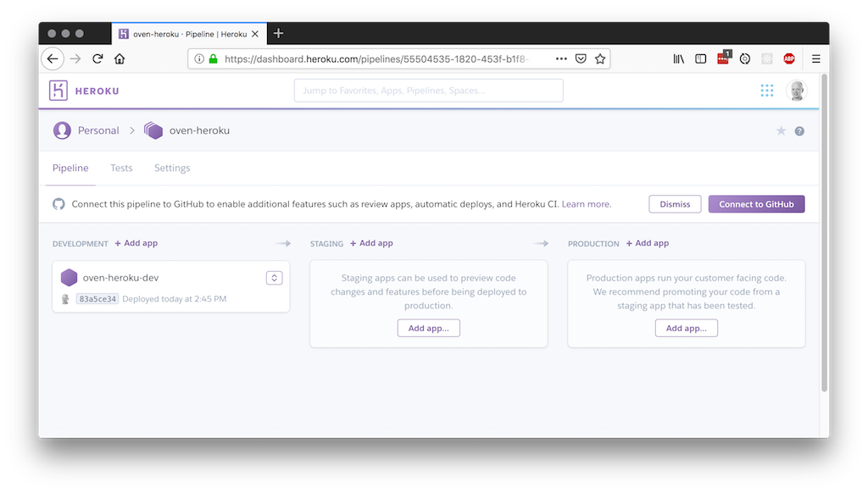Image resolution: width=868 pixels, height=493 pixels.
Task: Click the DEVELOPMENT stage label
Action: tap(81, 243)
